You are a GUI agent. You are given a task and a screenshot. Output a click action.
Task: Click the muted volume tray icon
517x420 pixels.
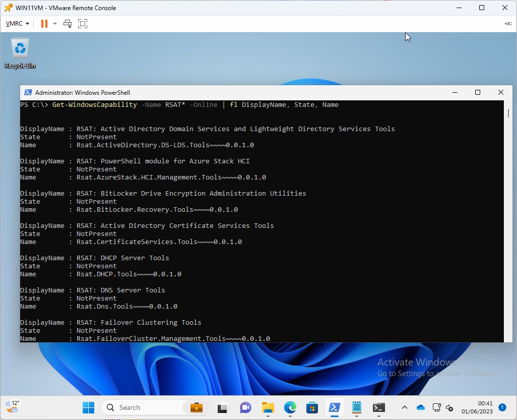click(x=449, y=408)
